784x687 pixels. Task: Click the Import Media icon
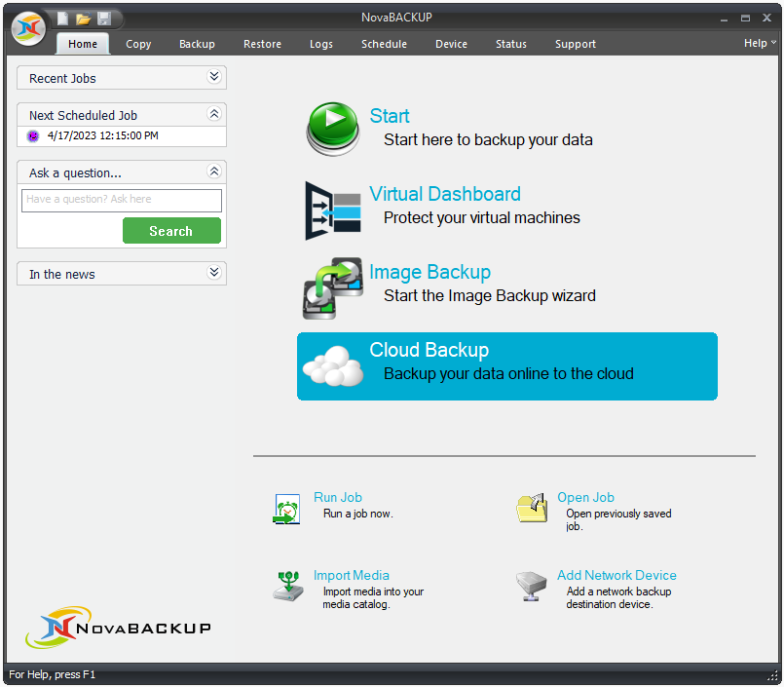287,586
